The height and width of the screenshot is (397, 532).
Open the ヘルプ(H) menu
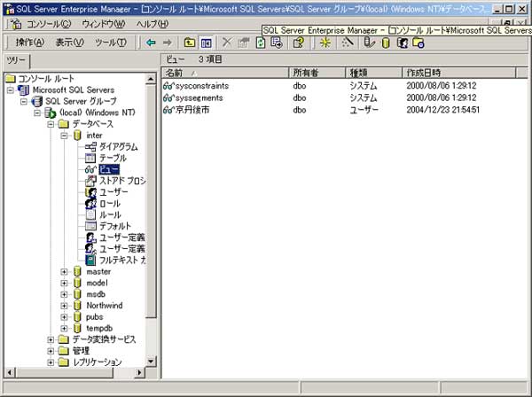153,24
